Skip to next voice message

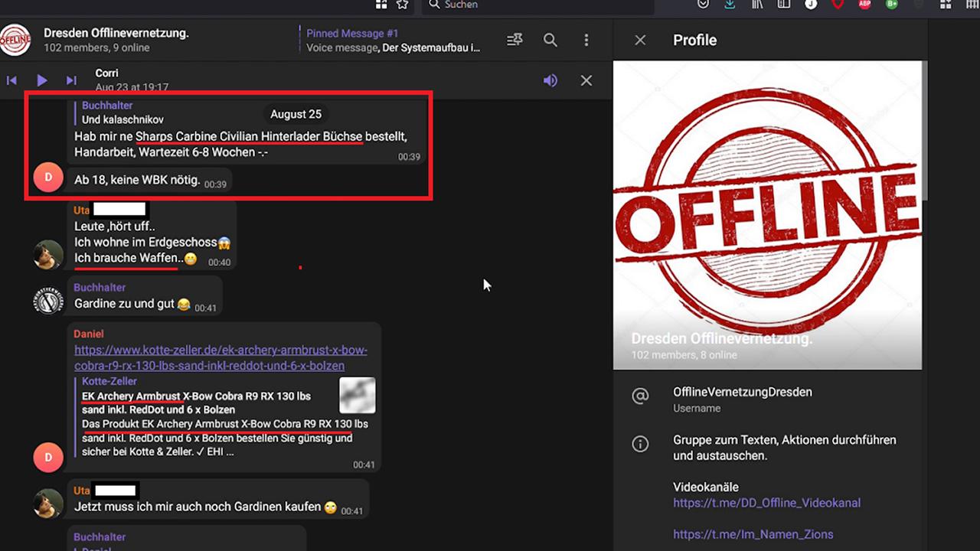point(71,80)
